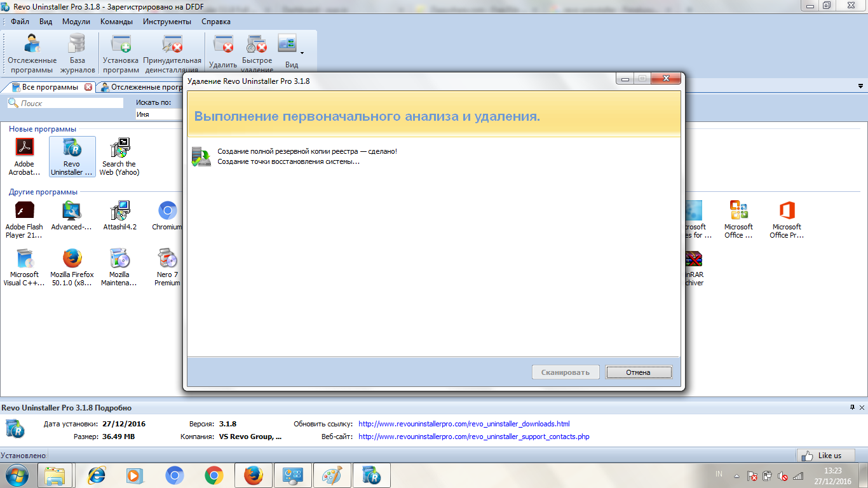Open the Инструменты menu
This screenshot has height=488, width=868.
click(167, 22)
